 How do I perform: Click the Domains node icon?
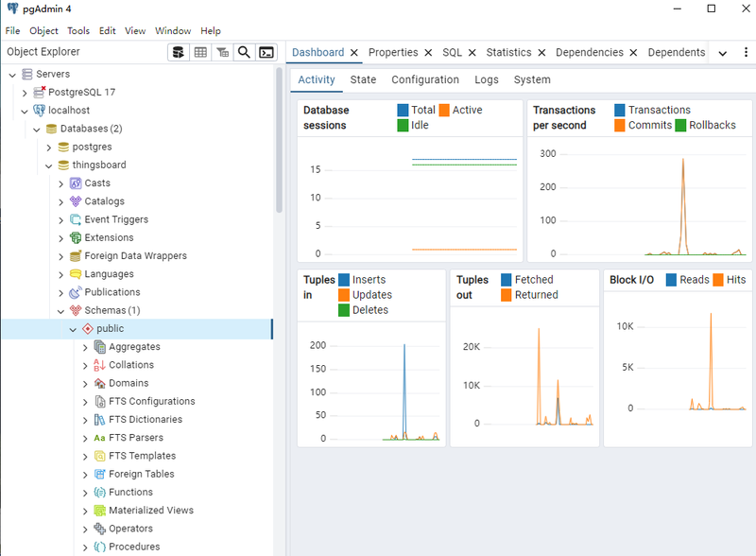pyautogui.click(x=100, y=383)
